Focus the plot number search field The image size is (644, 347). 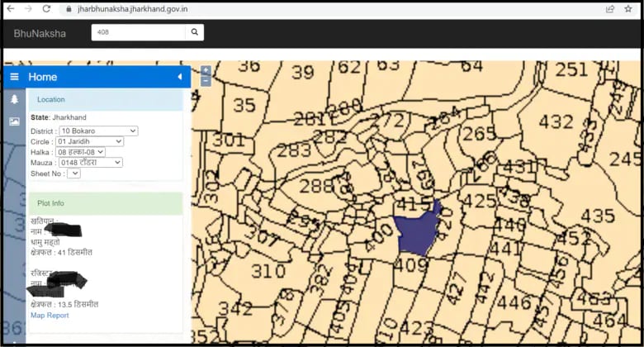point(137,32)
